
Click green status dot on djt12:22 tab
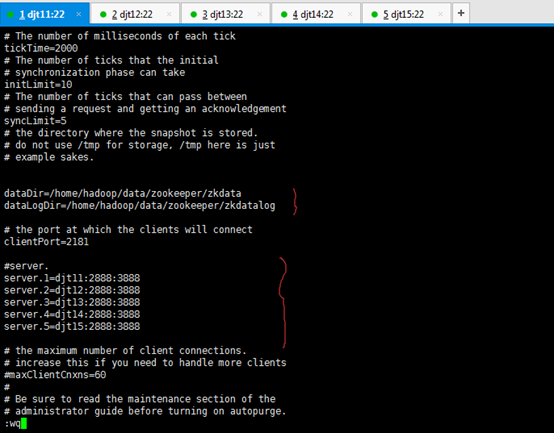103,14
